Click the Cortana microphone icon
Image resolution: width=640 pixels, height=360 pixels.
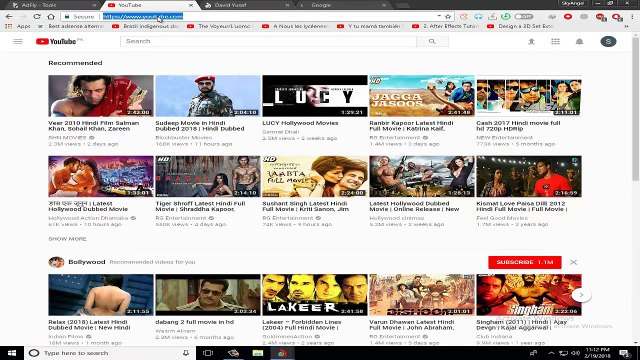pos(186,353)
